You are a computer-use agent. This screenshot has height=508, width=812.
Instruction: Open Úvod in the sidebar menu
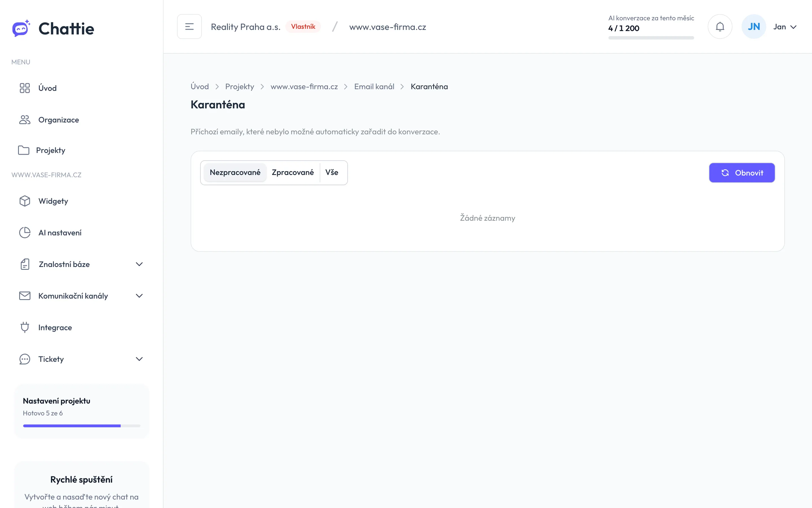tap(81, 88)
